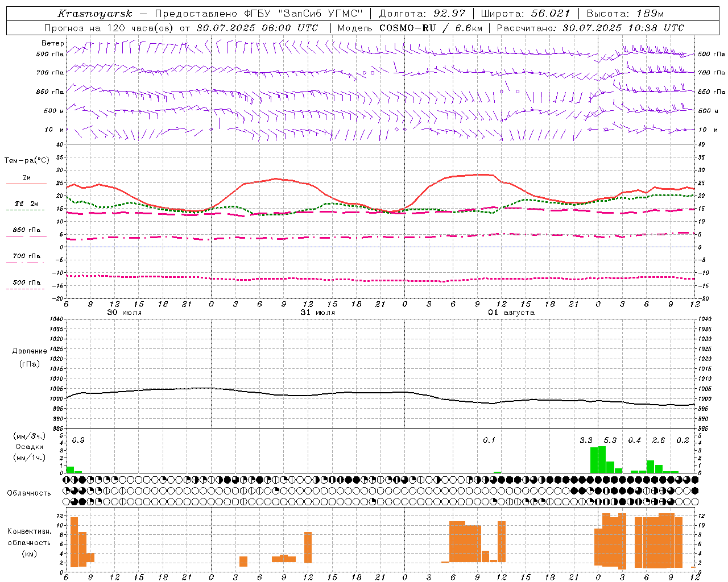Click the red '2м' temperature legend line
Screen dimensions: 728x582
[26, 184]
